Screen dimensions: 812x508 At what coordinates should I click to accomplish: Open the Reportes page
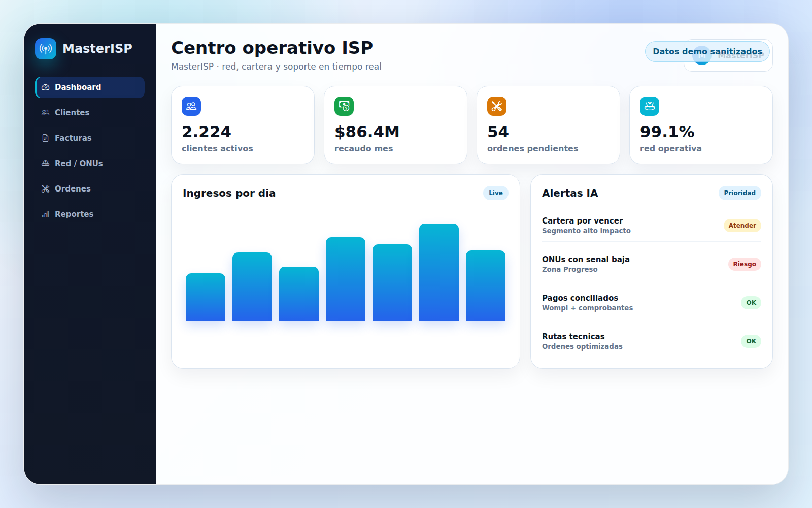click(90, 214)
